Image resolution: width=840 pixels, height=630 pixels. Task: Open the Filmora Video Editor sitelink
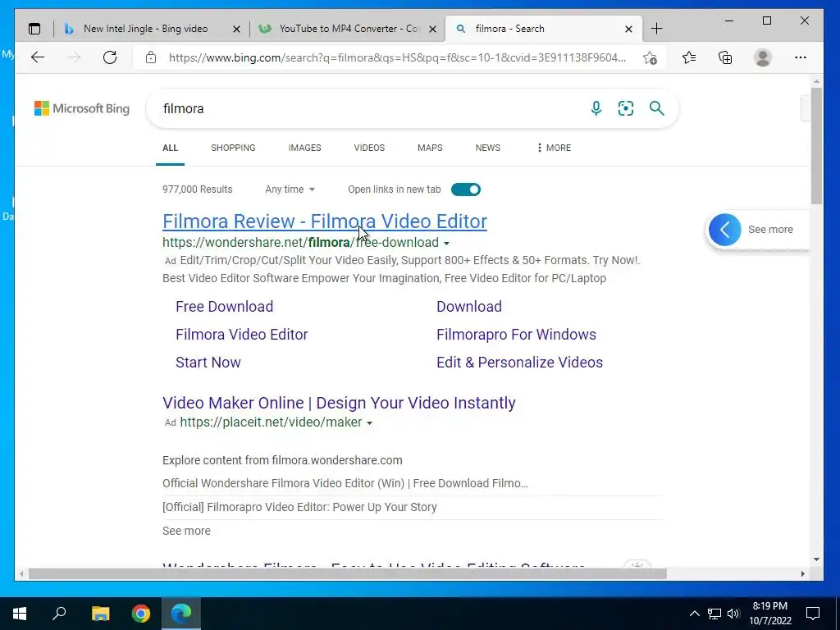242,335
